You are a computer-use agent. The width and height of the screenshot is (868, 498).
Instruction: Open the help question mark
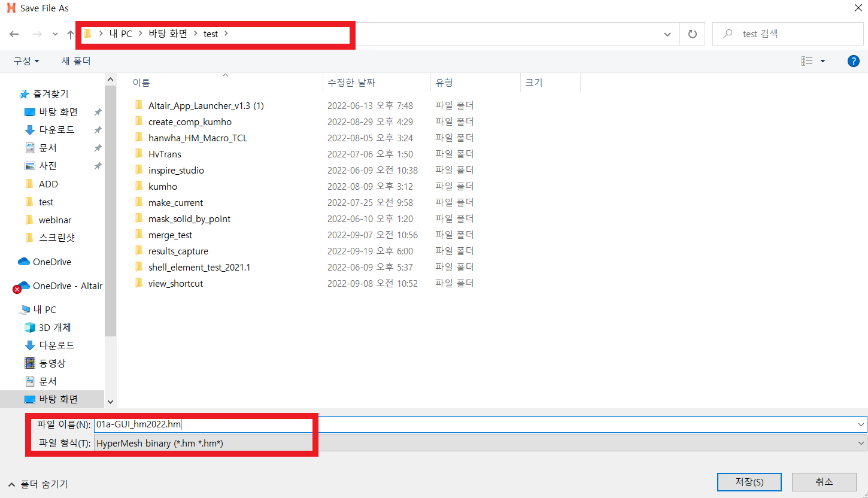coord(854,61)
